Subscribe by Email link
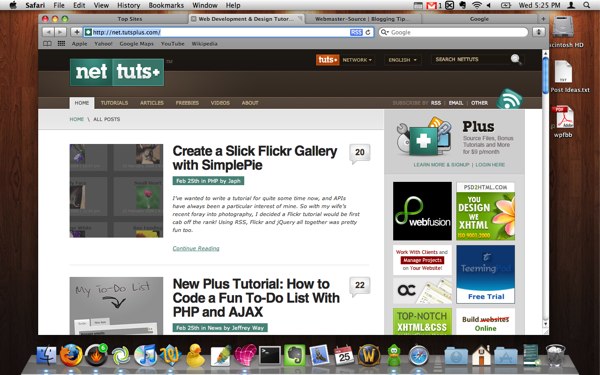Viewport: 600px width, 375px height. pyautogui.click(x=456, y=103)
